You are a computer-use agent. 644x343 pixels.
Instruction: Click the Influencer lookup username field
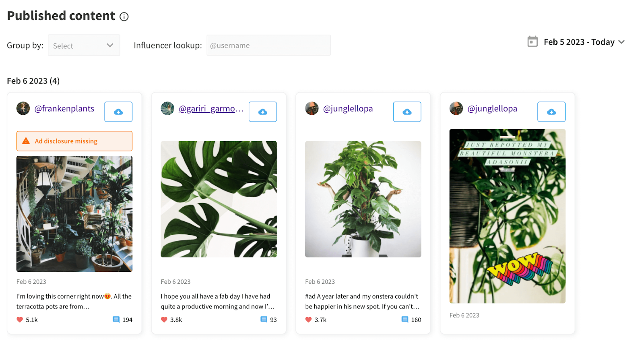(268, 45)
